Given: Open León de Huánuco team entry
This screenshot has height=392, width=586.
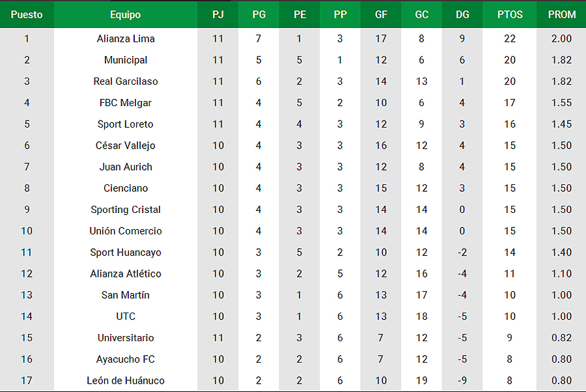Looking at the screenshot, I should [126, 380].
